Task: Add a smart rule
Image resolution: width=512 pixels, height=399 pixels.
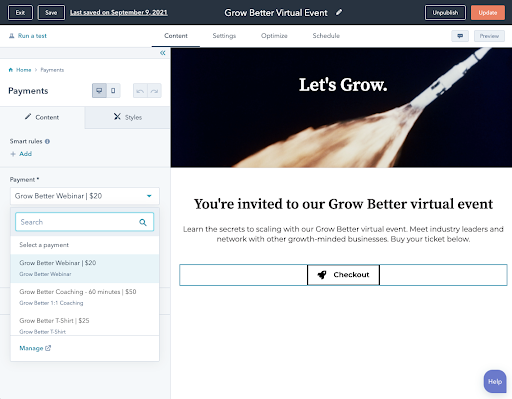Action: tap(21, 154)
